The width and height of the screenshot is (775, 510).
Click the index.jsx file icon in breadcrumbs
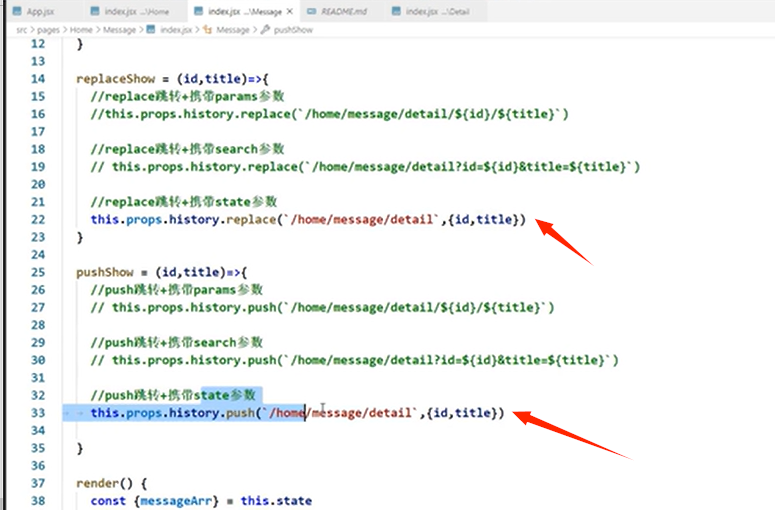(x=151, y=30)
